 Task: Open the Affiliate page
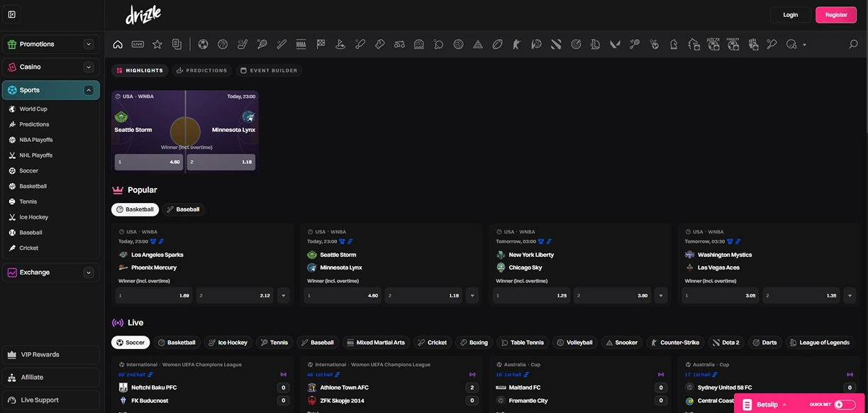pos(50,377)
